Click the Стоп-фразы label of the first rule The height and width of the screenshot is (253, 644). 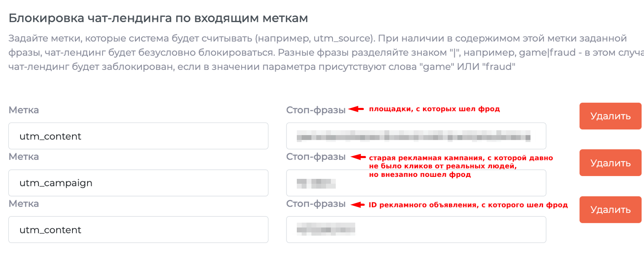[316, 110]
